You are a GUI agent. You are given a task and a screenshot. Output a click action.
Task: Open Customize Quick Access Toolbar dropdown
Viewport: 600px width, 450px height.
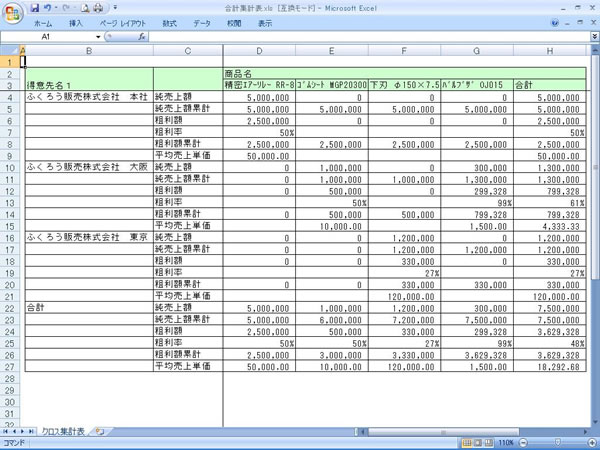(115, 8)
